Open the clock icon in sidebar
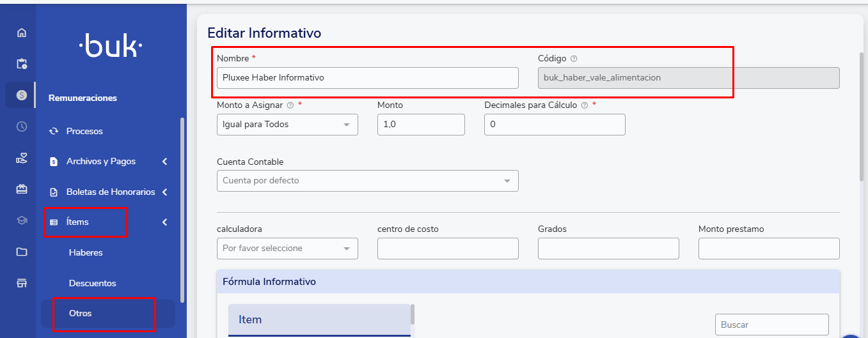 pyautogui.click(x=22, y=127)
